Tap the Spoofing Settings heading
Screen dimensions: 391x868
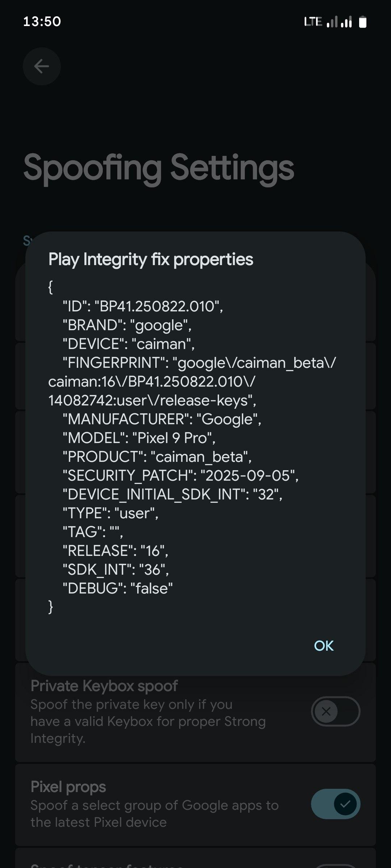(159, 168)
